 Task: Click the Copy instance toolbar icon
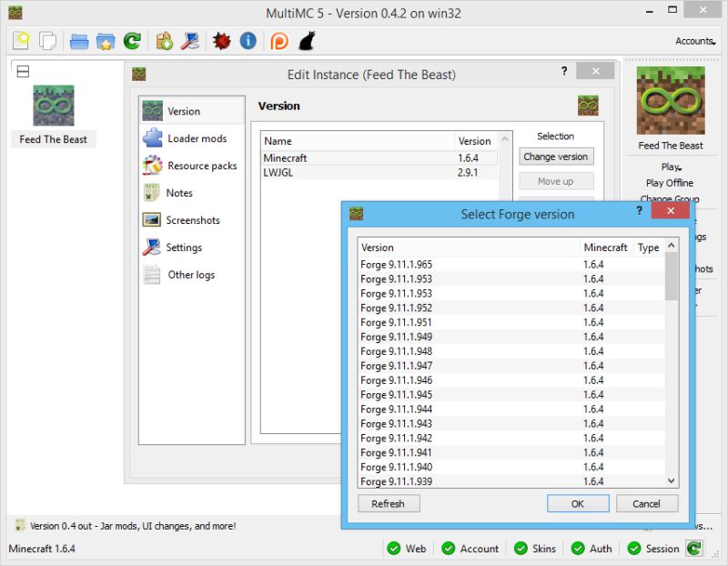(47, 41)
